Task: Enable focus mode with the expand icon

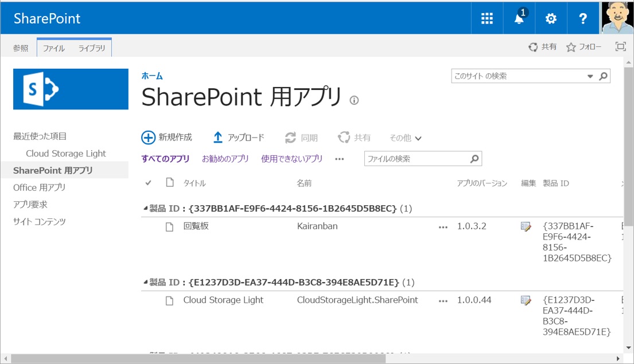Action: (620, 47)
